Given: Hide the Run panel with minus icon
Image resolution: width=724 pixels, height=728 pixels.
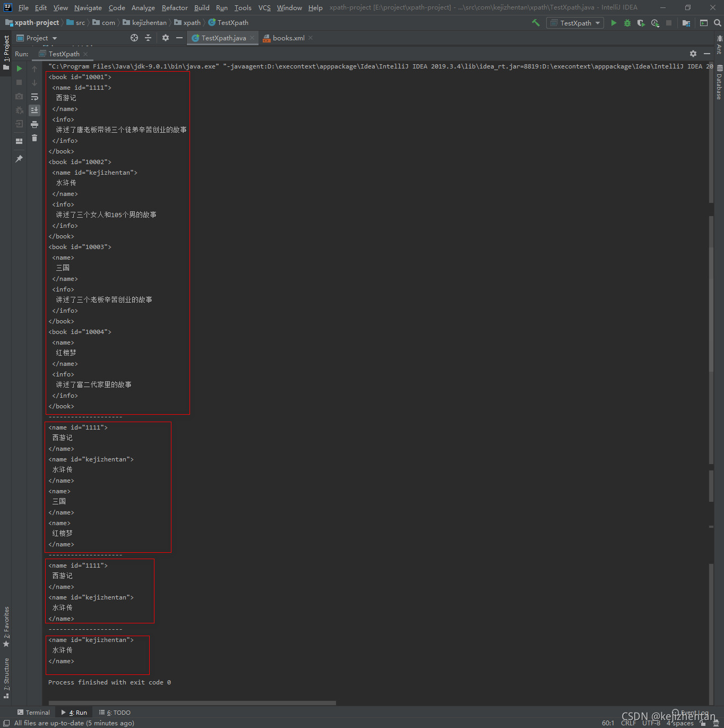Looking at the screenshot, I should tap(707, 54).
